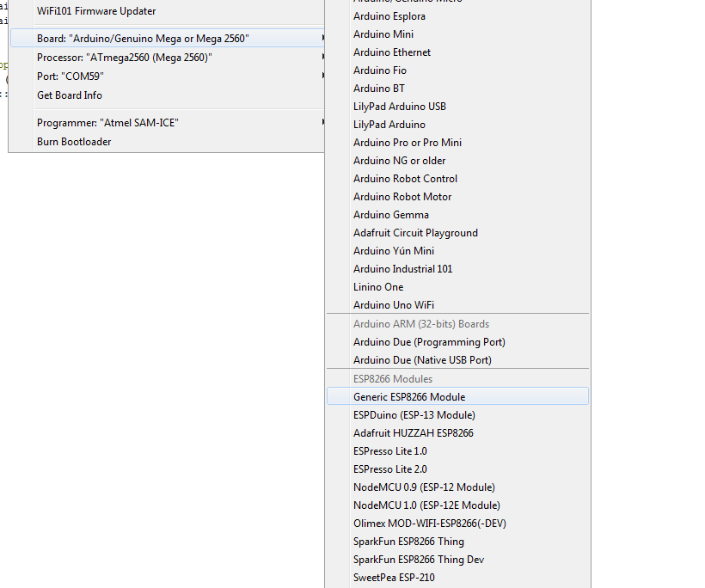Select Arduino Gemma board
The width and height of the screenshot is (705, 588).
pyautogui.click(x=457, y=215)
